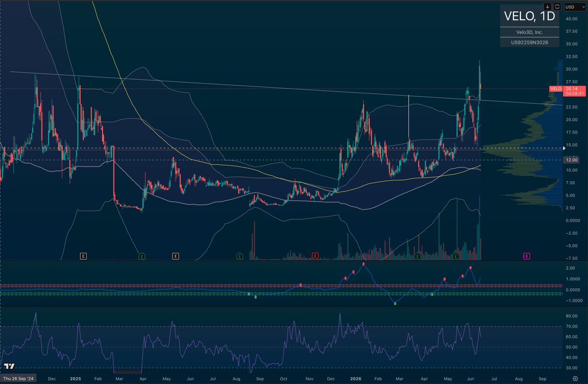The height and width of the screenshot is (384, 588).
Task: Click the earnings marker in mid-May 2025
Action: point(175,256)
